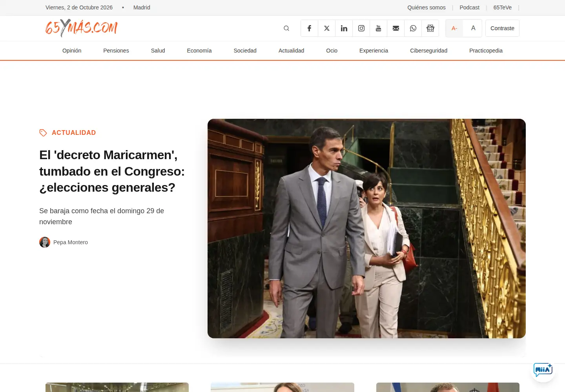This screenshot has height=392, width=565.
Task: Click the Congreso featured article photo
Action: pos(366,229)
